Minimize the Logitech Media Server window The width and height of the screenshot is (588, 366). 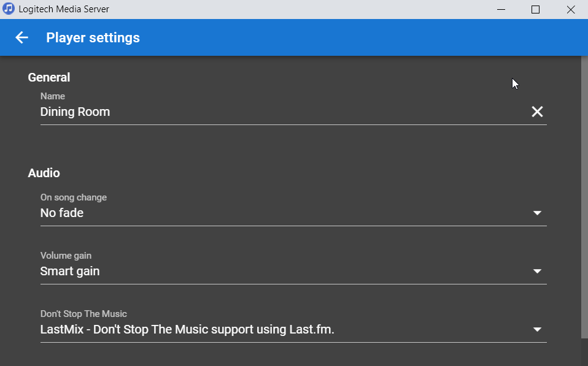(x=501, y=9)
